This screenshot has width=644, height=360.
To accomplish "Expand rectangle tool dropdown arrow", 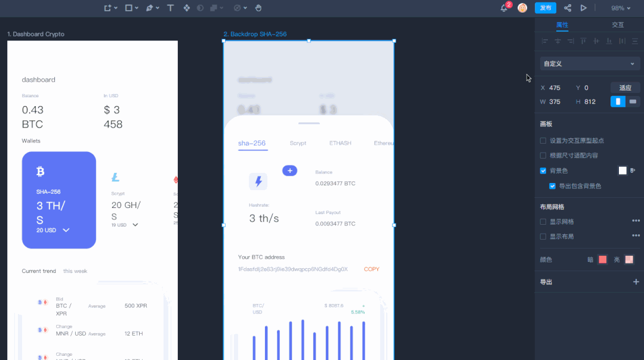I will 137,8.
